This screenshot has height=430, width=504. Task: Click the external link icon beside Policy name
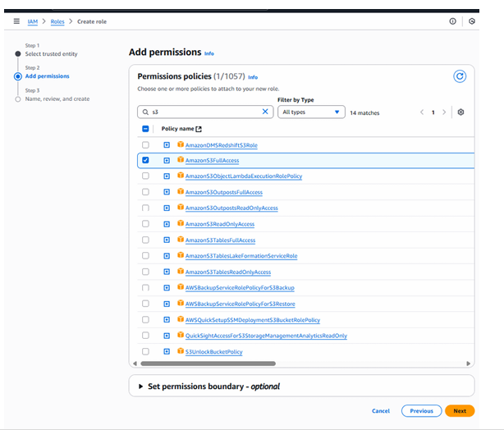pos(199,129)
